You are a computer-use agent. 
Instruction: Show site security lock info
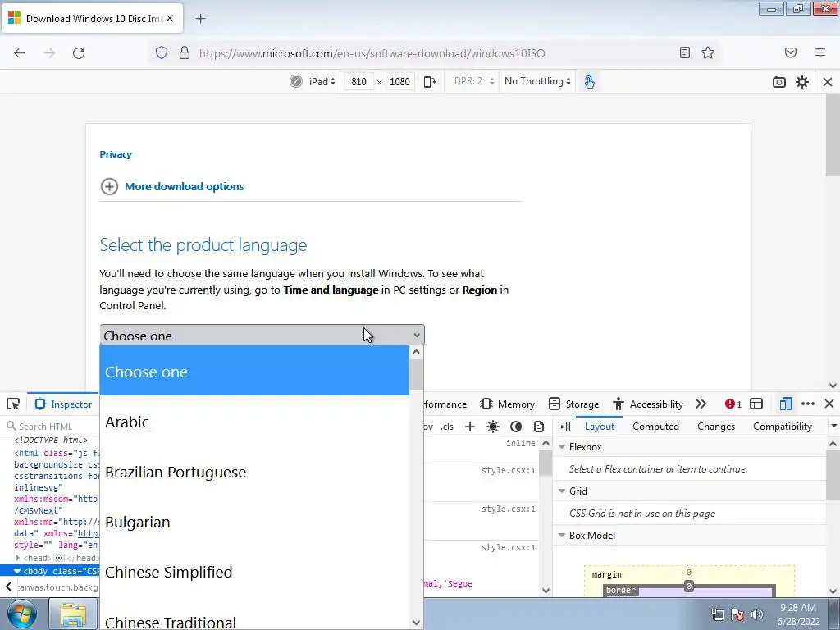click(185, 52)
